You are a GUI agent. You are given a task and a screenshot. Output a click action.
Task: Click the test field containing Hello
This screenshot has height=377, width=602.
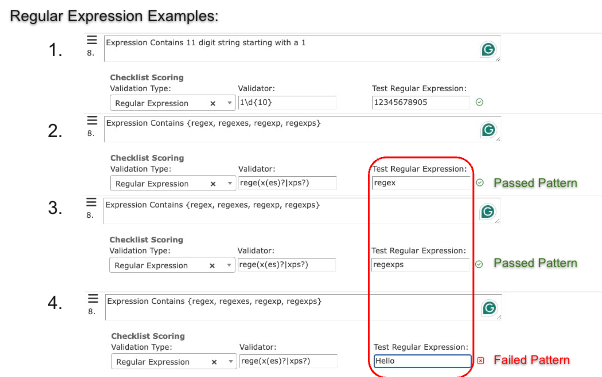coord(422,361)
